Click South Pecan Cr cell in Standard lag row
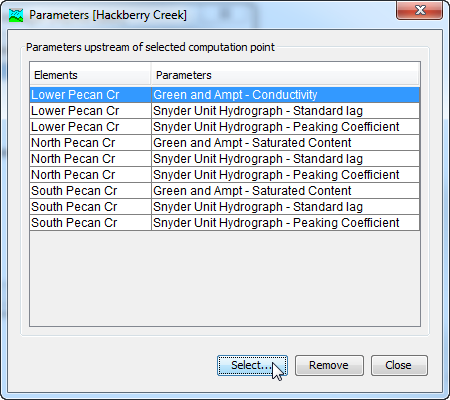 tap(90, 207)
